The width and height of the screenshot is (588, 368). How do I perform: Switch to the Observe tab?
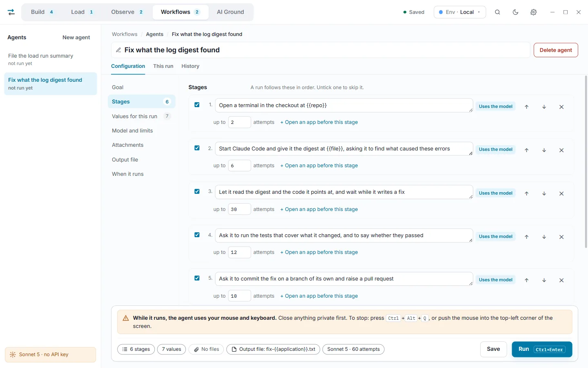coord(127,12)
